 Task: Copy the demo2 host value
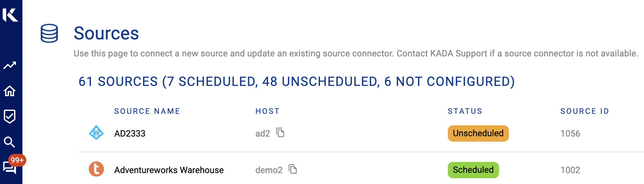(x=293, y=169)
